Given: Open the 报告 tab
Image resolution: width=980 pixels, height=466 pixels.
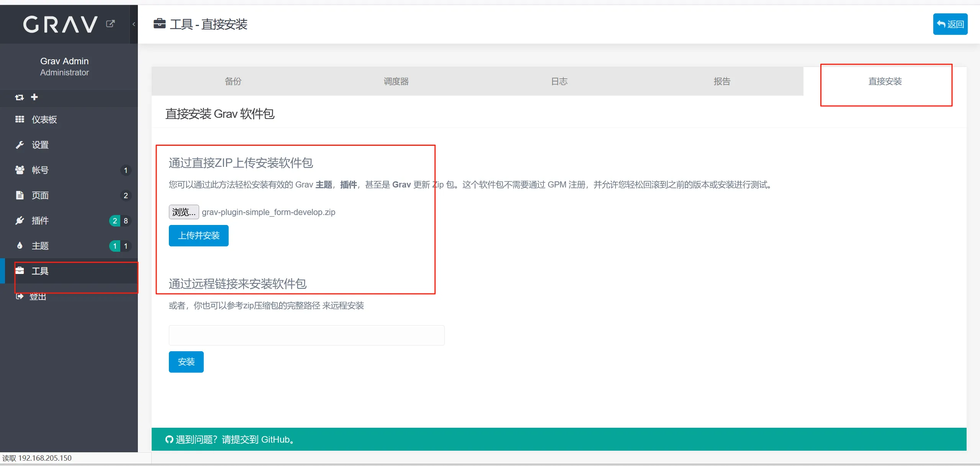Looking at the screenshot, I should (x=722, y=81).
